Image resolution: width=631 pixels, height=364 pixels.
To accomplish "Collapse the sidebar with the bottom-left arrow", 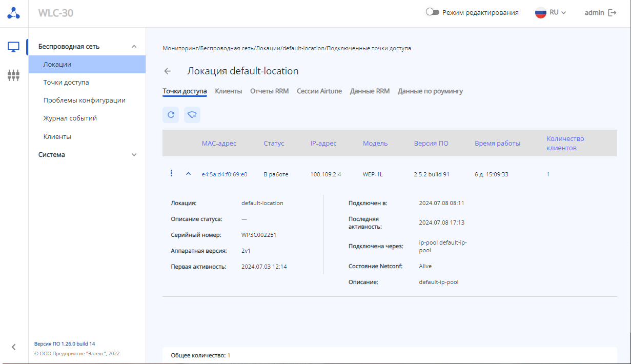I will point(14,347).
